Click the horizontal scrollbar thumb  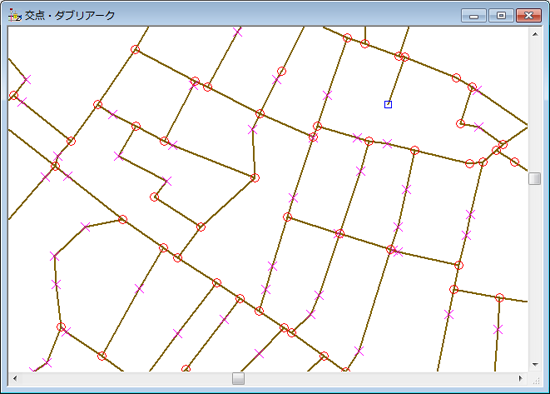click(x=238, y=379)
